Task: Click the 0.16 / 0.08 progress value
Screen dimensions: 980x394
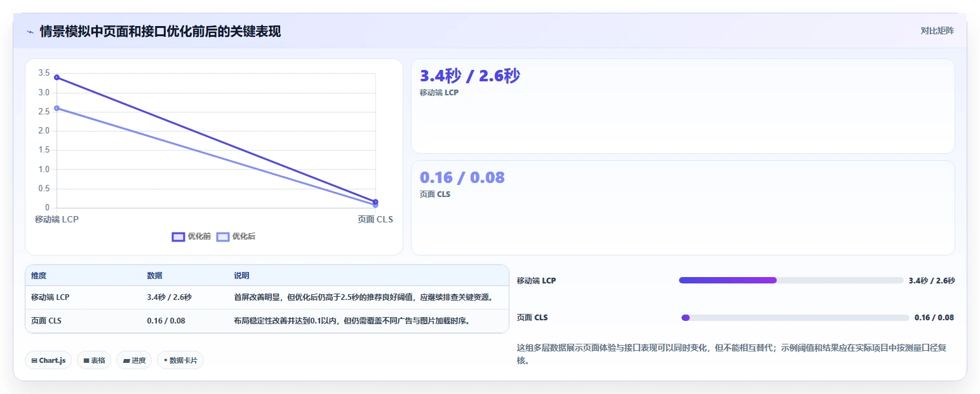Action: tap(934, 318)
